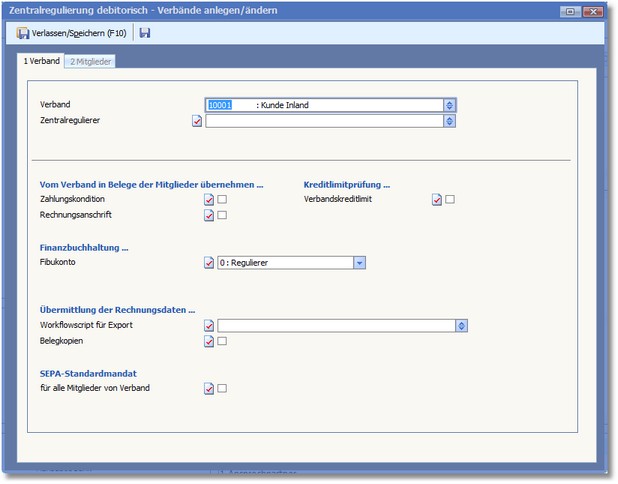Select the 1 Verband tab
This screenshot has width=618, height=484.
[x=43, y=62]
